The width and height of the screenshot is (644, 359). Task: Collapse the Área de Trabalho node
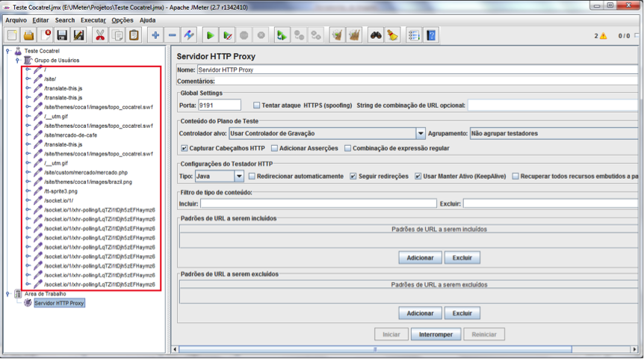[x=7, y=294]
